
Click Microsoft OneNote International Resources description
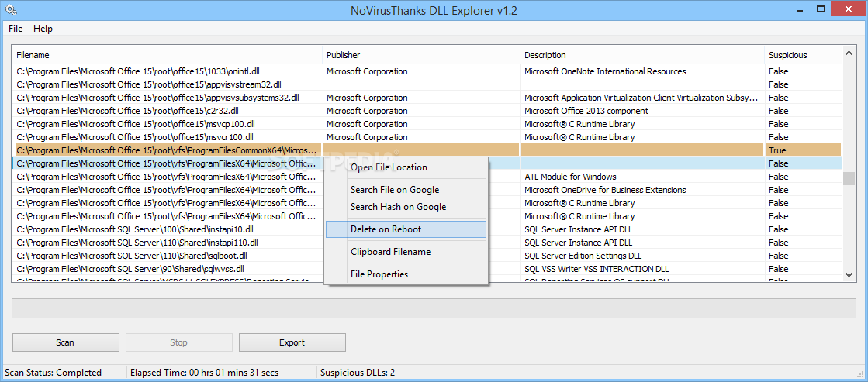point(605,71)
